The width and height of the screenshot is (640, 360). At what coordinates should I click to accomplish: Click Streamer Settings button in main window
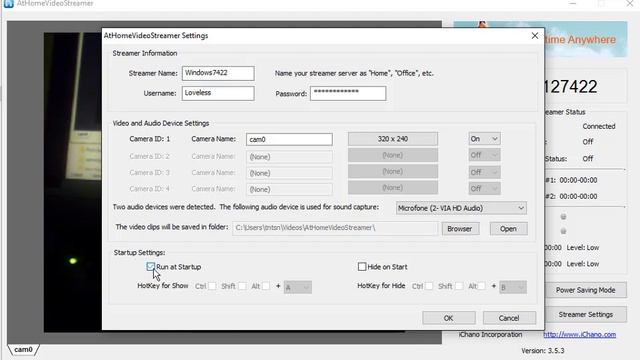[585, 314]
